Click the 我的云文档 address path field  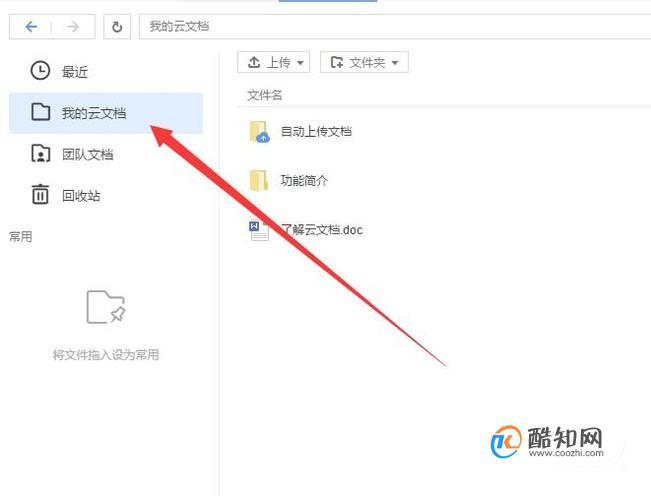coord(394,27)
